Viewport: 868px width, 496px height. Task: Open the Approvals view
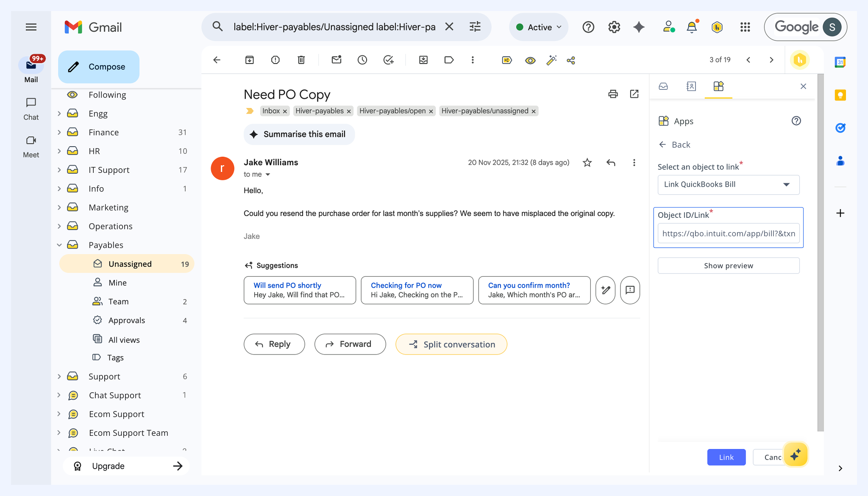[127, 321]
